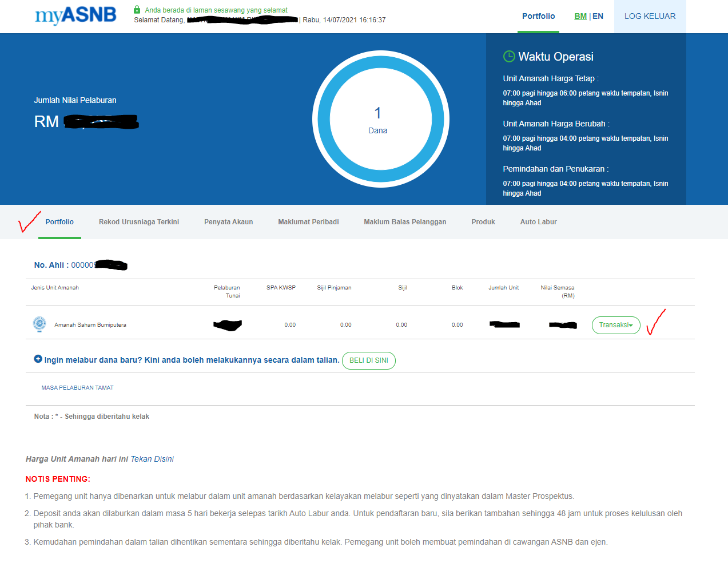
Task: Click LOG KELUAR to sign out
Action: (x=650, y=16)
